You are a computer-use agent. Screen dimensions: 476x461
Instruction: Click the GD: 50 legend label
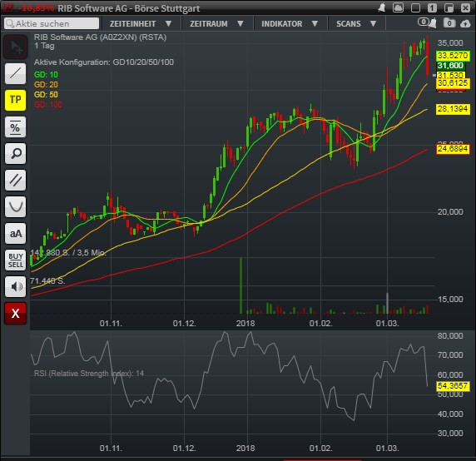tap(46, 95)
